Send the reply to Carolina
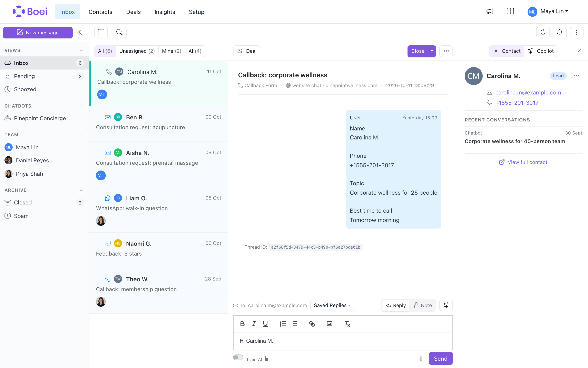588x368 pixels. click(441, 358)
